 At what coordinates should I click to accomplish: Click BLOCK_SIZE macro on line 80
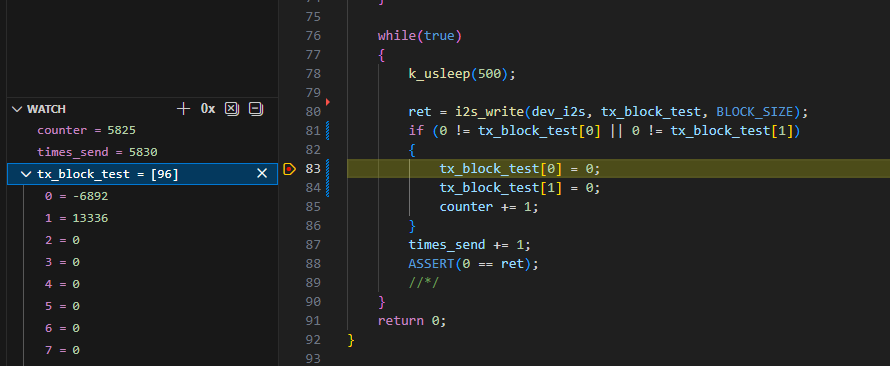pyautogui.click(x=754, y=112)
